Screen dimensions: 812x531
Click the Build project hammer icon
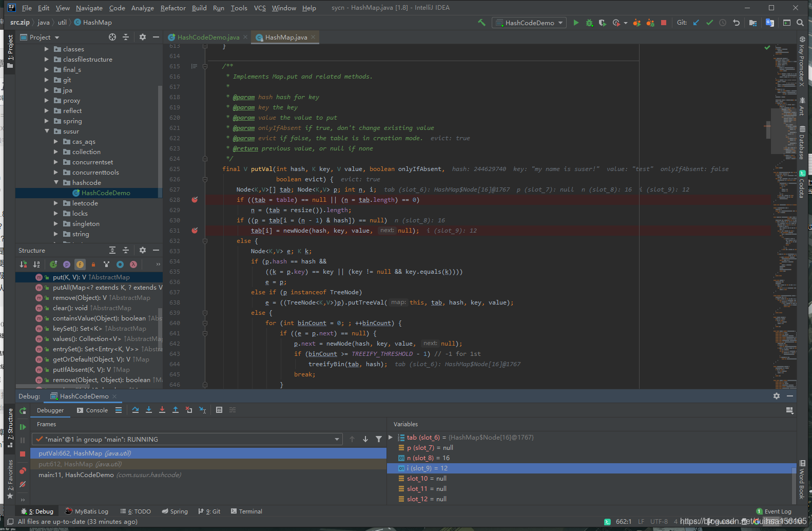481,23
